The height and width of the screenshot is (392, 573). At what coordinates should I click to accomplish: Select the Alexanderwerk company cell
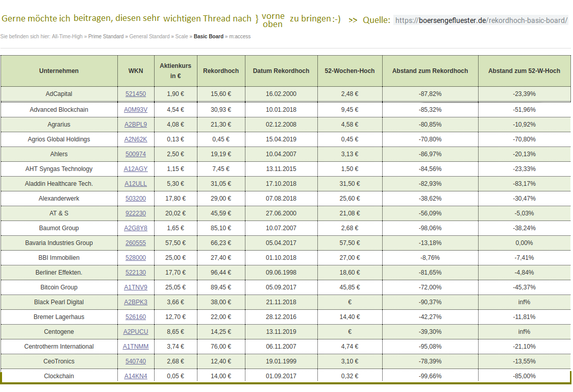[x=59, y=199]
